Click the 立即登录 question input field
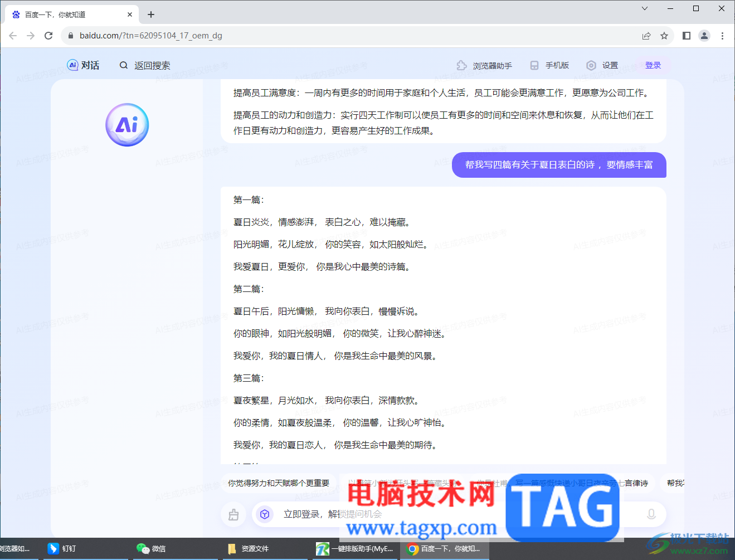Image resolution: width=735 pixels, height=560 pixels. [x=459, y=514]
